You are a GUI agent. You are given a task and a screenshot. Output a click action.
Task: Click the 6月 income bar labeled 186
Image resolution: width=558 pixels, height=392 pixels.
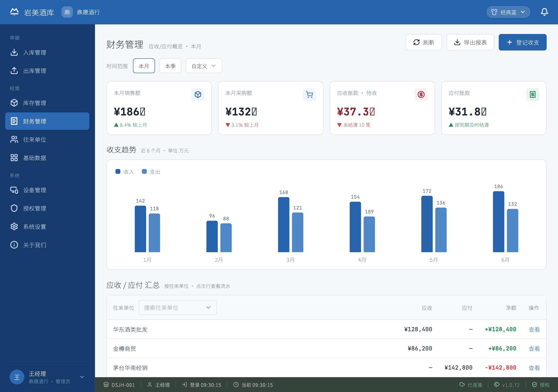498,221
